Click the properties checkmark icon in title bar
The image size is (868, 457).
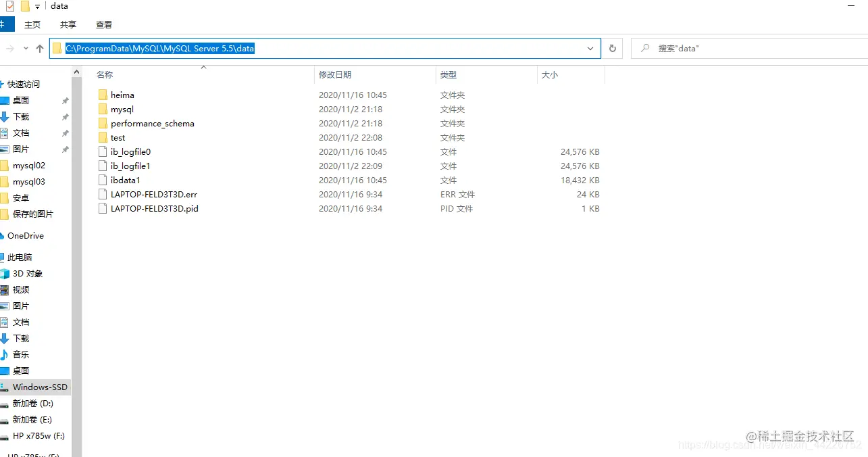(x=9, y=6)
